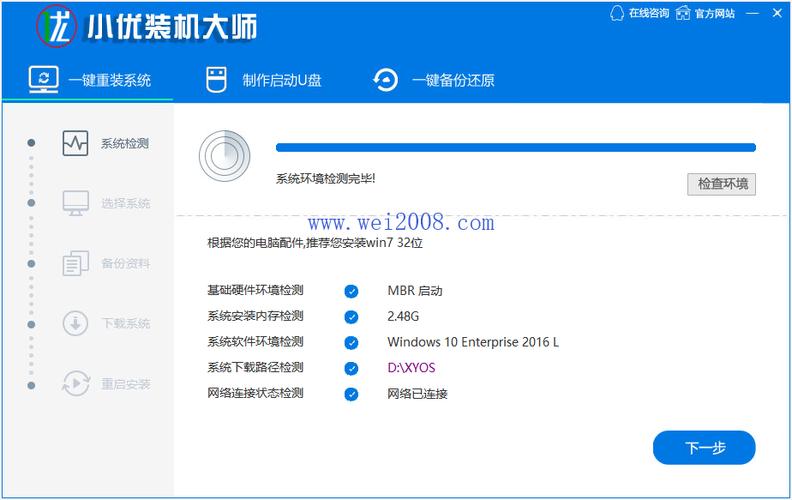792x500 pixels.
Task: Close the 小优装机大师 window
Action: 777,13
